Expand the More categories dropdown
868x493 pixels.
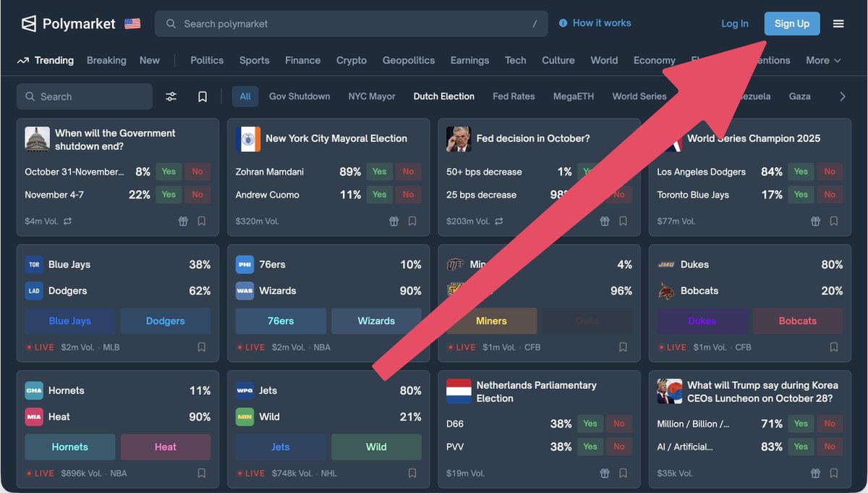(824, 61)
